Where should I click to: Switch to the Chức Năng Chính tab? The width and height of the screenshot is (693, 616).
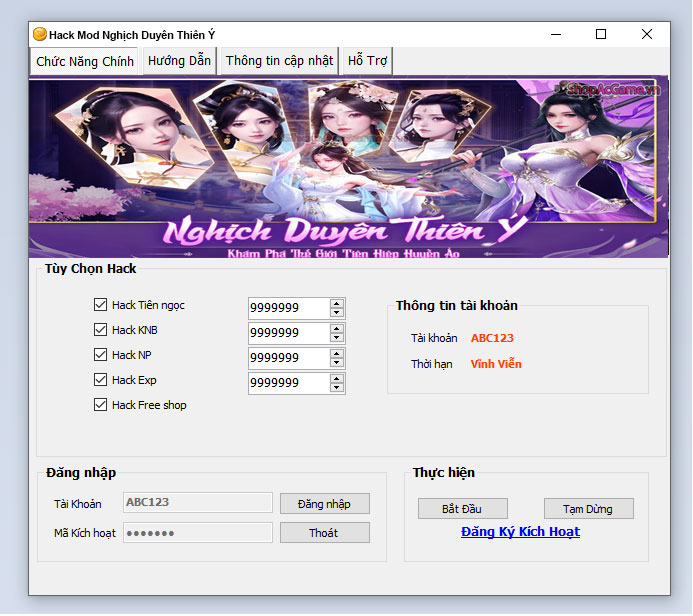(84, 61)
